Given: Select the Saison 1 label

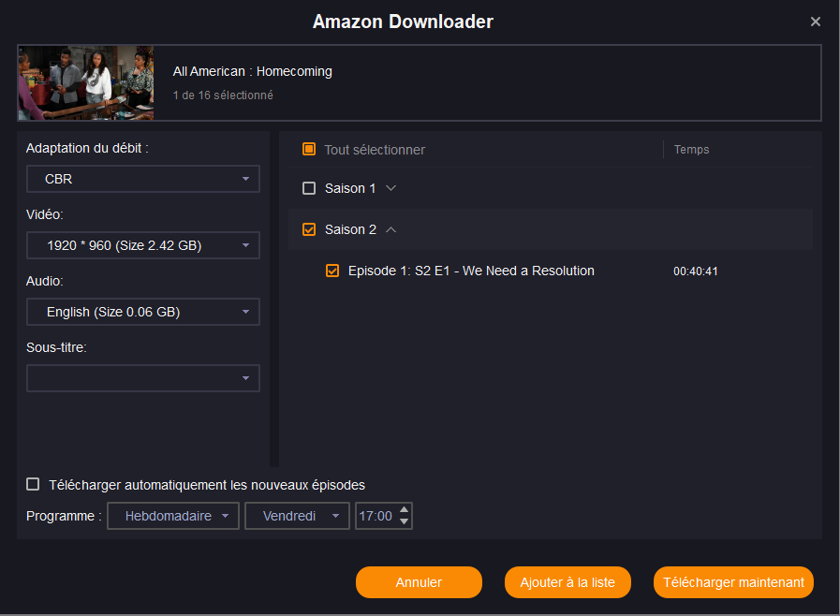Looking at the screenshot, I should coord(350,188).
